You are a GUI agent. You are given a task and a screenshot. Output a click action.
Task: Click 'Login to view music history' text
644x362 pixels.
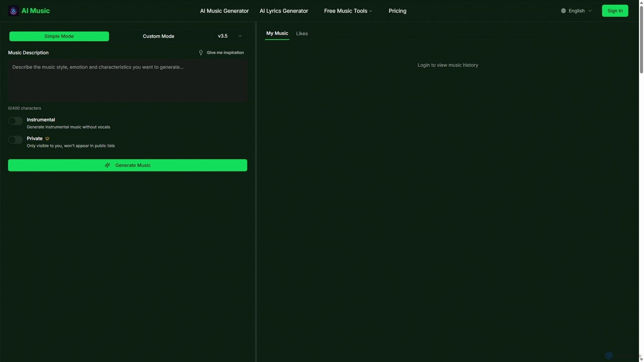tap(448, 65)
